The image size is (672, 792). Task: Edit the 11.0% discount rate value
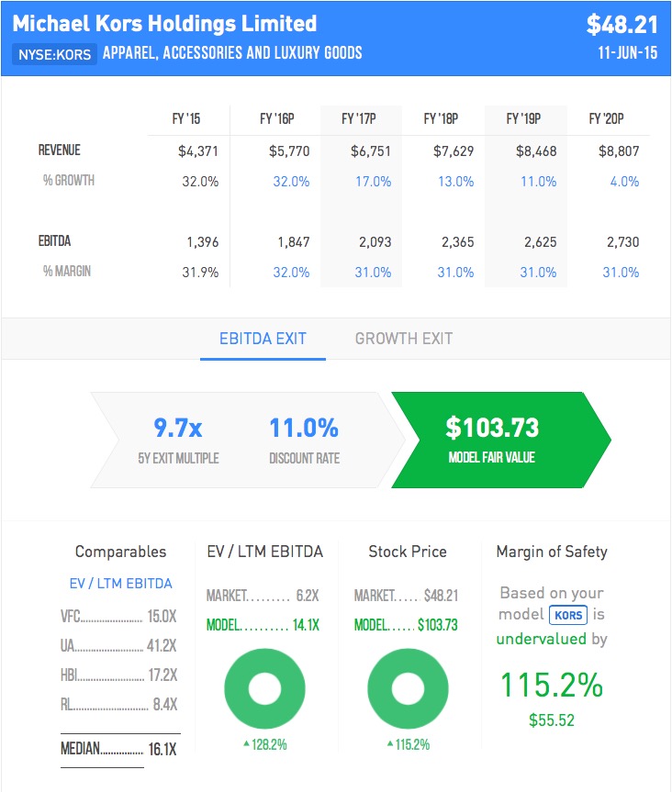pos(304,428)
